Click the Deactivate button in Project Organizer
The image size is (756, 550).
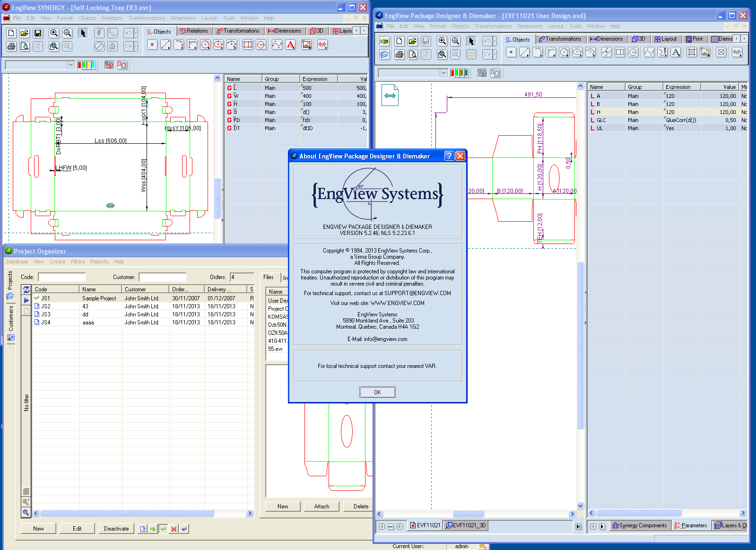tap(116, 529)
